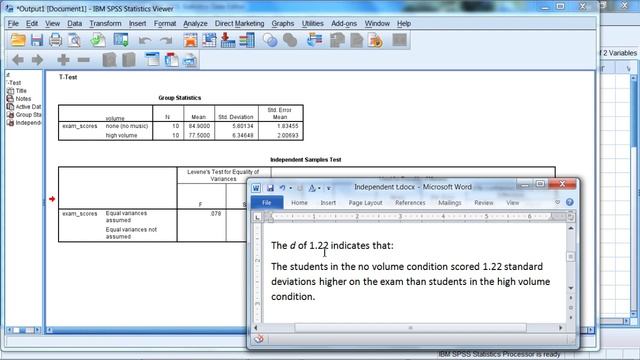Open Customize Quick Access Toolbar dropdown

tap(329, 188)
